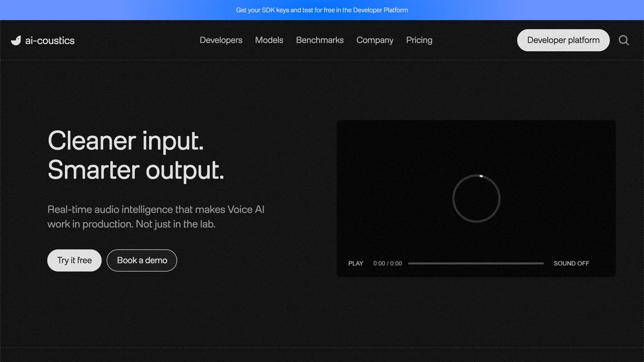Image resolution: width=644 pixels, height=362 pixels.
Task: Click the 0:00 / 0:00 time display
Action: click(387, 263)
